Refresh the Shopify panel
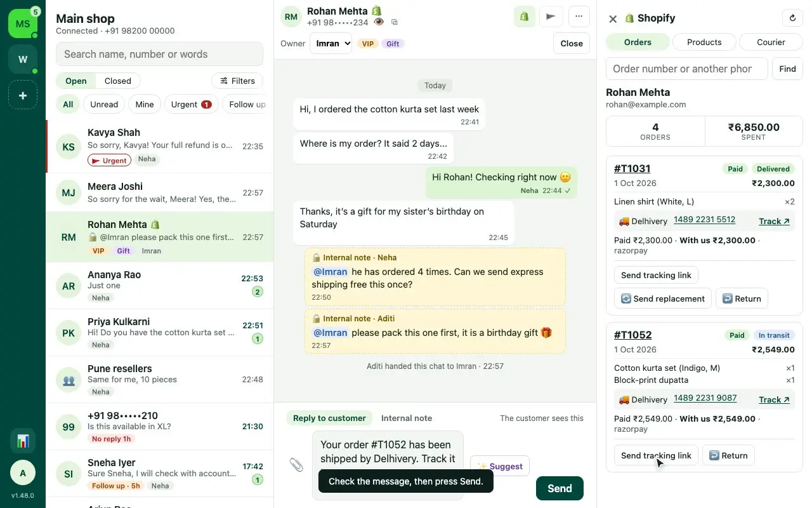The image size is (812, 508). click(x=792, y=18)
